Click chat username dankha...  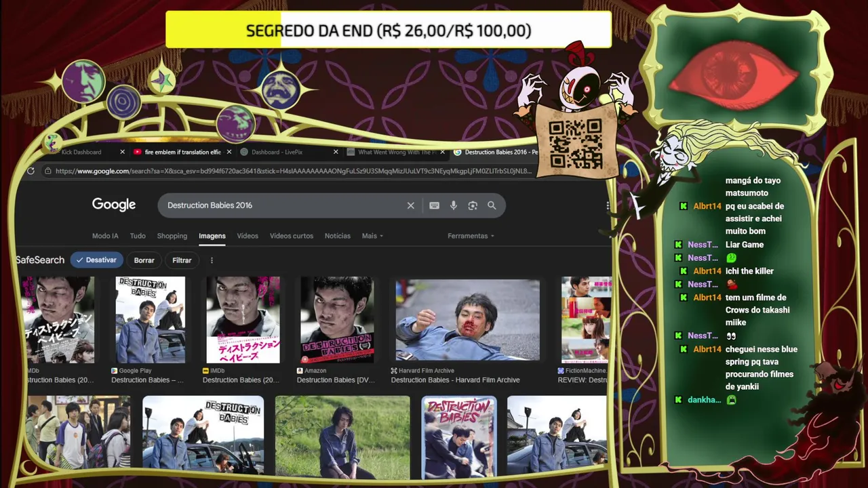coord(704,400)
